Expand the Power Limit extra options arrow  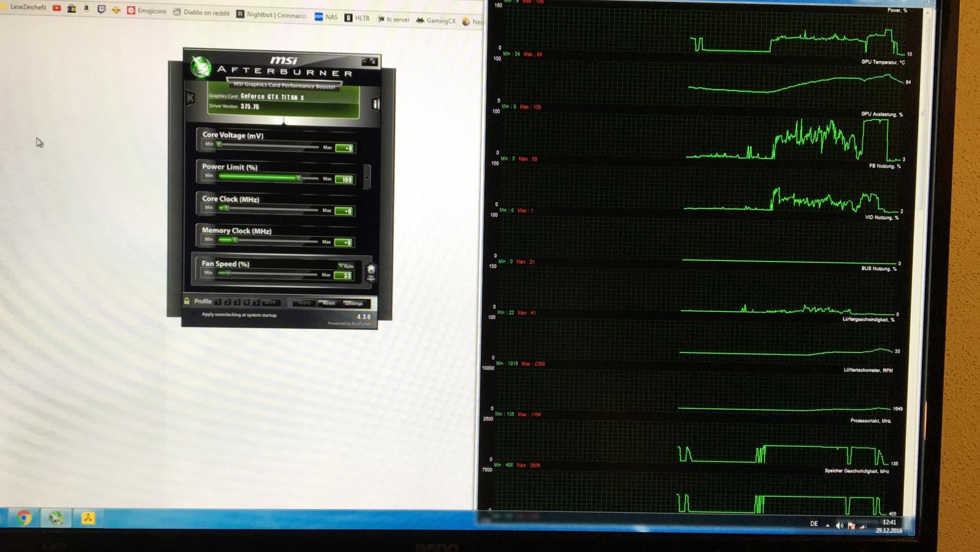[x=366, y=177]
